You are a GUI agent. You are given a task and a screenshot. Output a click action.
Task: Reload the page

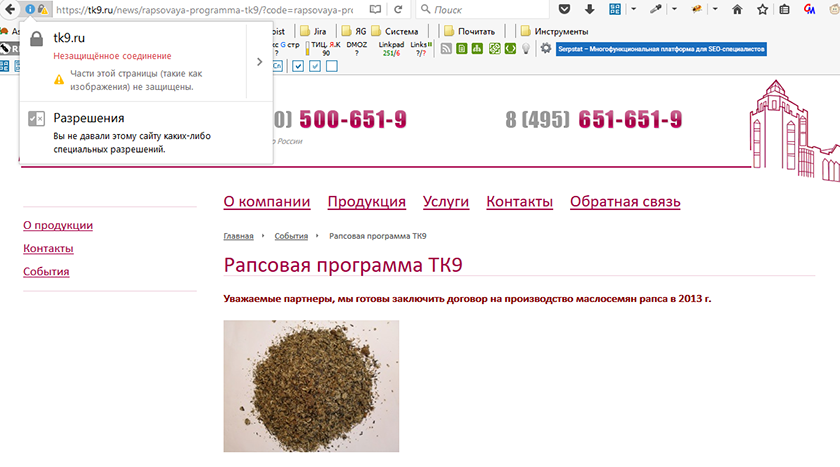[398, 9]
